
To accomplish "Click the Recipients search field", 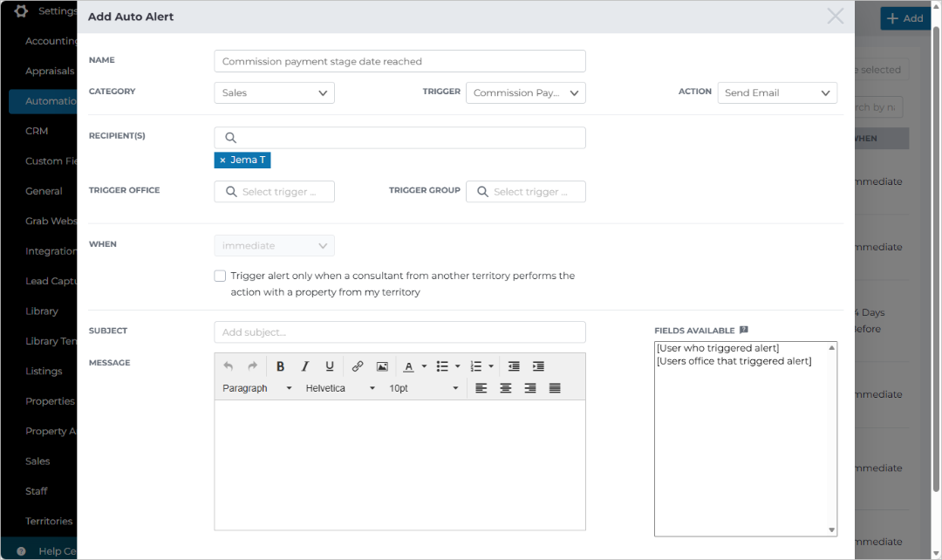I will point(399,138).
